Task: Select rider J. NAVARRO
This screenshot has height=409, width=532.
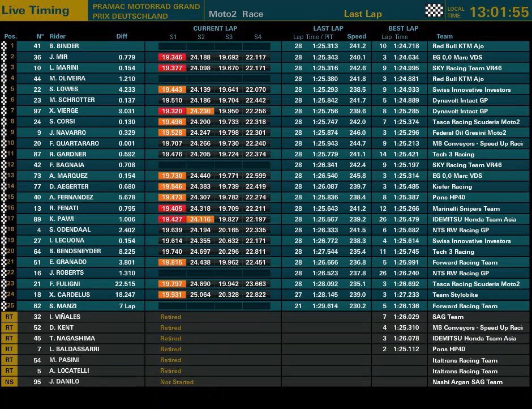Action: 67,133
